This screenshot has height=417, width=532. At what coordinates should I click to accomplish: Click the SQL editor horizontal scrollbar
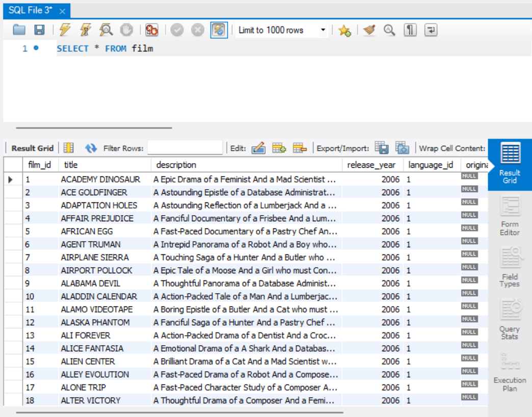click(94, 128)
